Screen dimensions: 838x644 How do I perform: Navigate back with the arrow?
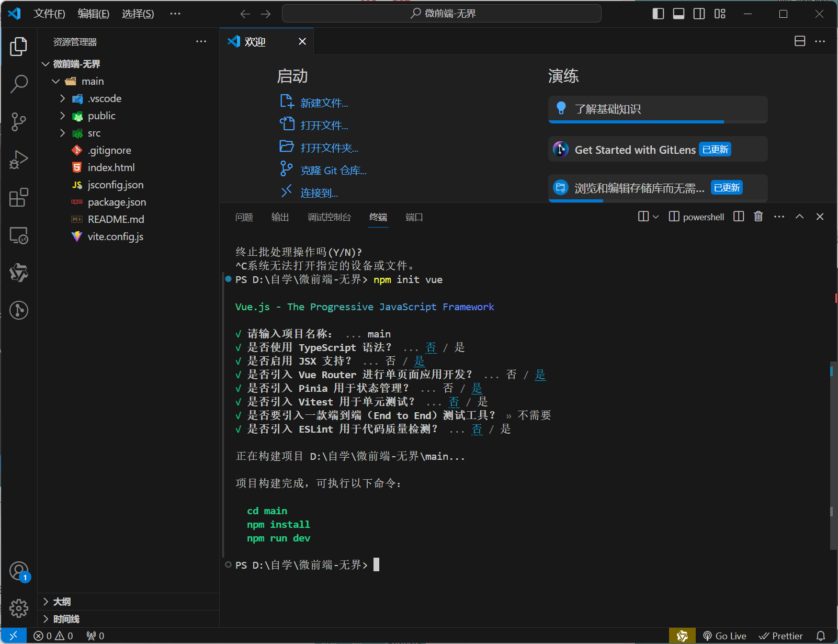pos(245,14)
